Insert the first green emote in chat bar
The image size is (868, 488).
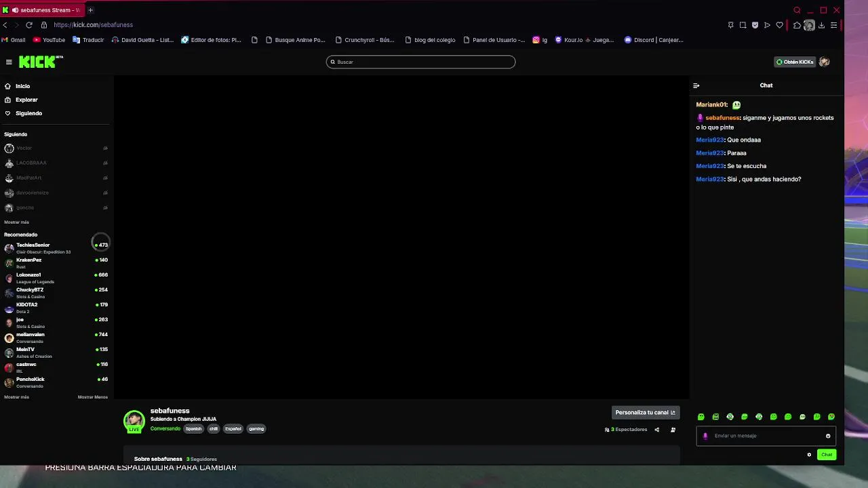701,417
